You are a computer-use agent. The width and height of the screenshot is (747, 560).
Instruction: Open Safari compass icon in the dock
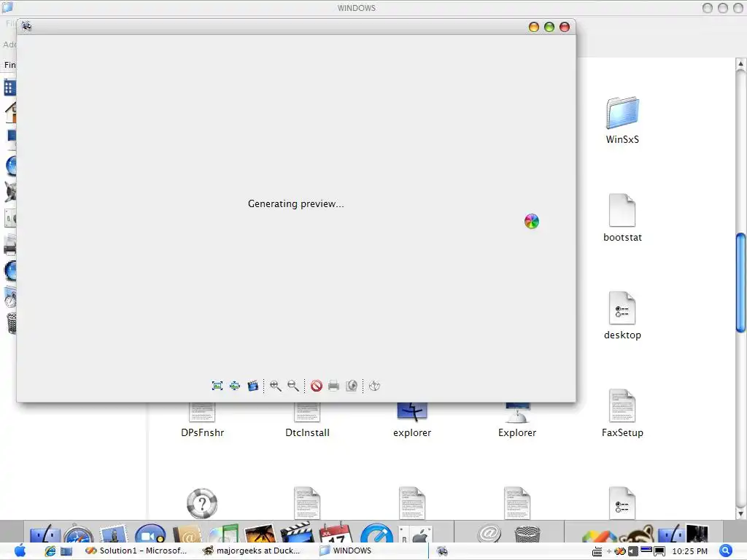click(x=79, y=533)
